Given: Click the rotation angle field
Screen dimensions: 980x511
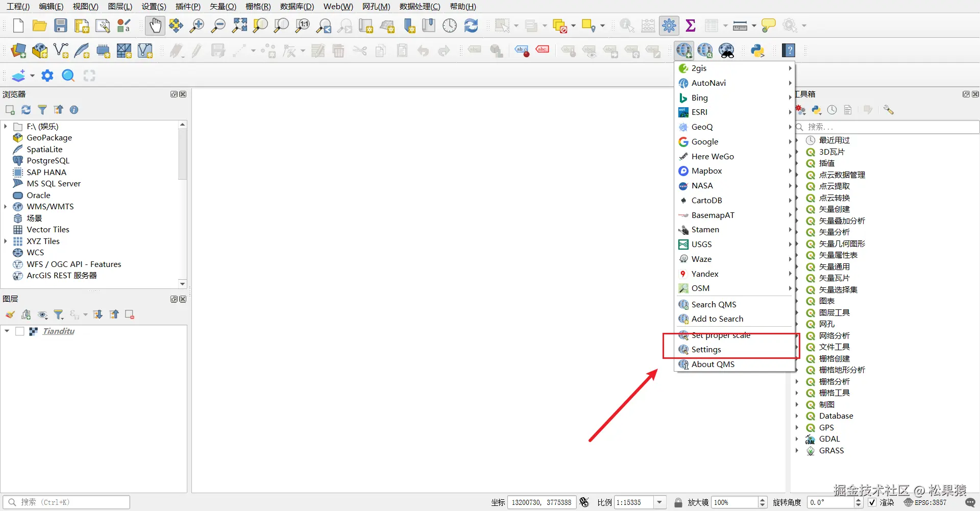Looking at the screenshot, I should point(831,502).
